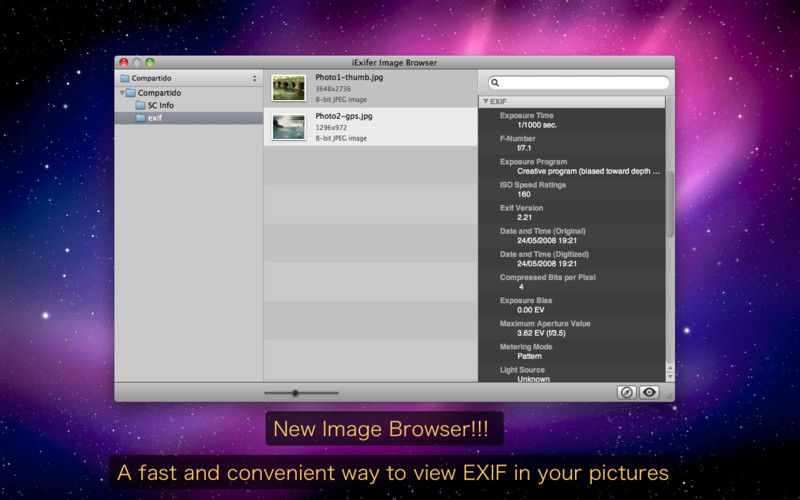
Task: Click the F-Number label
Action: pyautogui.click(x=517, y=138)
